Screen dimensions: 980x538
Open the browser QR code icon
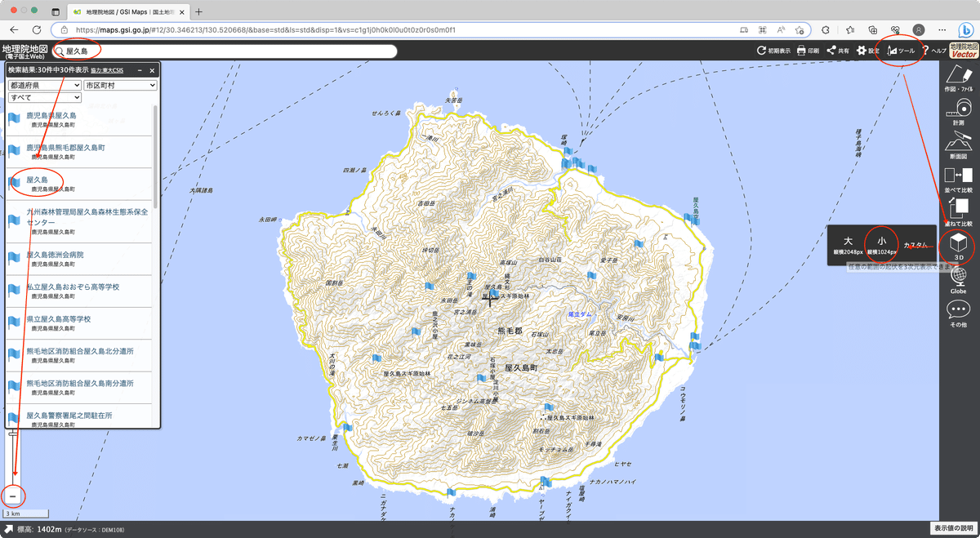pos(762,29)
